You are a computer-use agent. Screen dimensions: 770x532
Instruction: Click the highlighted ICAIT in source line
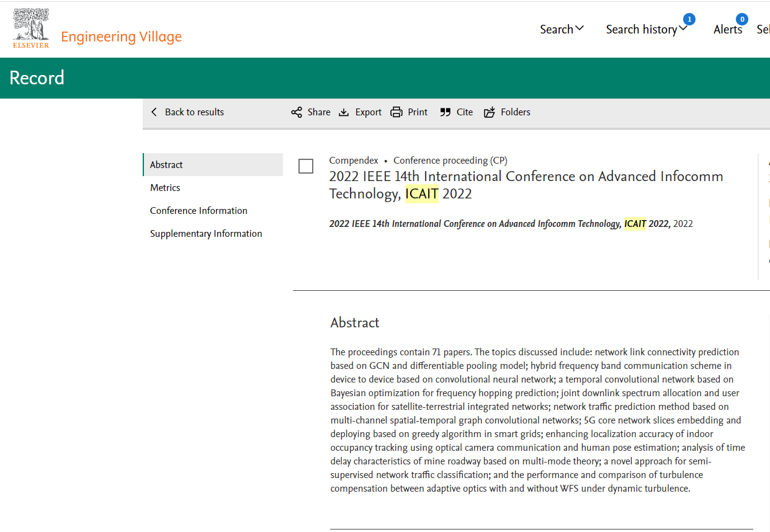[635, 224]
